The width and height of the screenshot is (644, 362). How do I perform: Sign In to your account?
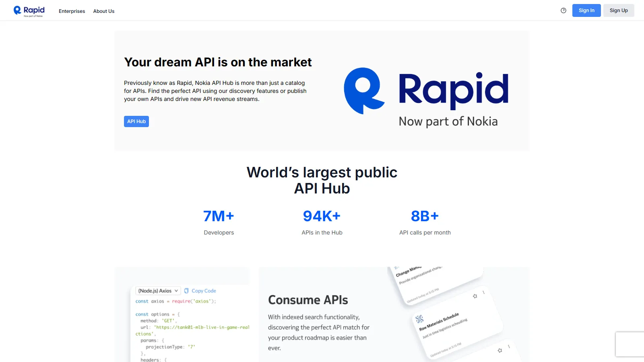coord(586,10)
